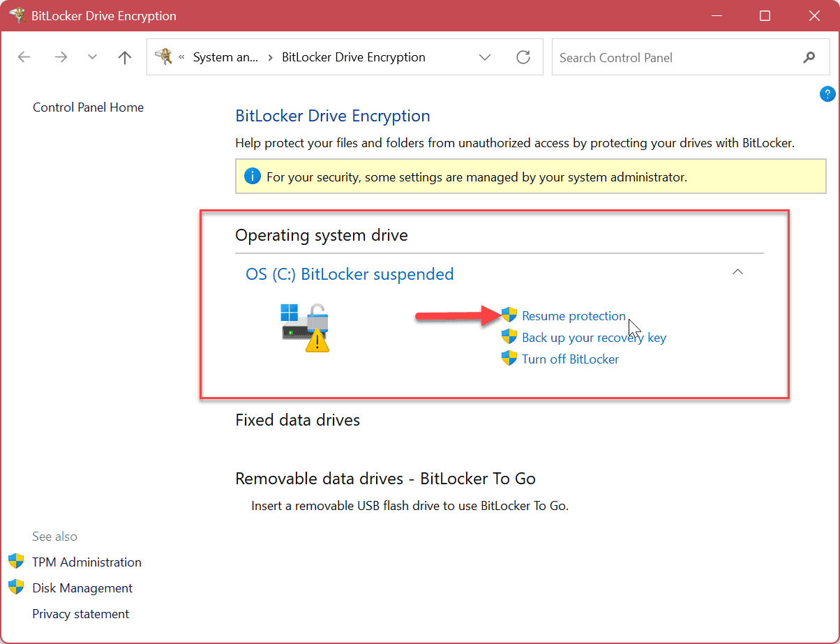This screenshot has height=644, width=840.
Task: Open Control Panel Home
Action: pos(88,107)
